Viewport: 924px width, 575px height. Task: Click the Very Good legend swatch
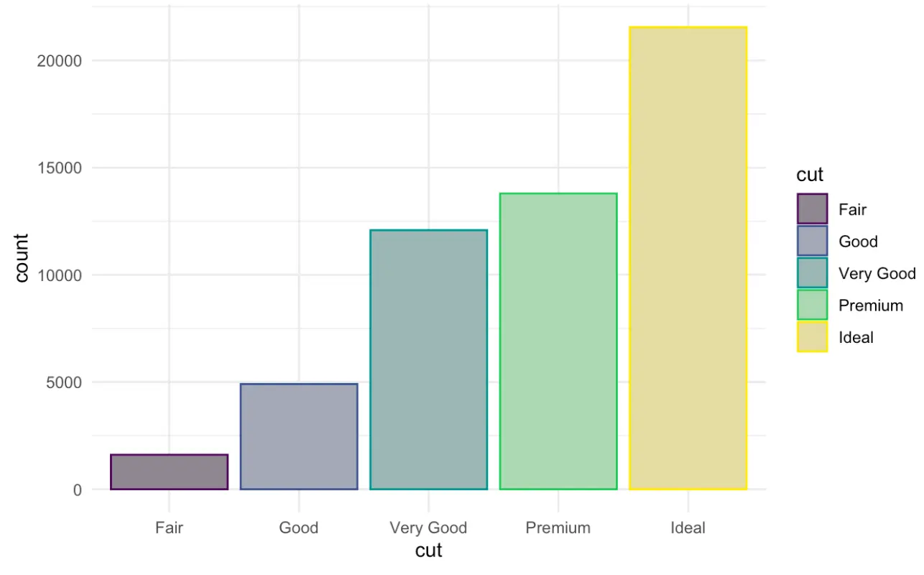click(x=812, y=273)
